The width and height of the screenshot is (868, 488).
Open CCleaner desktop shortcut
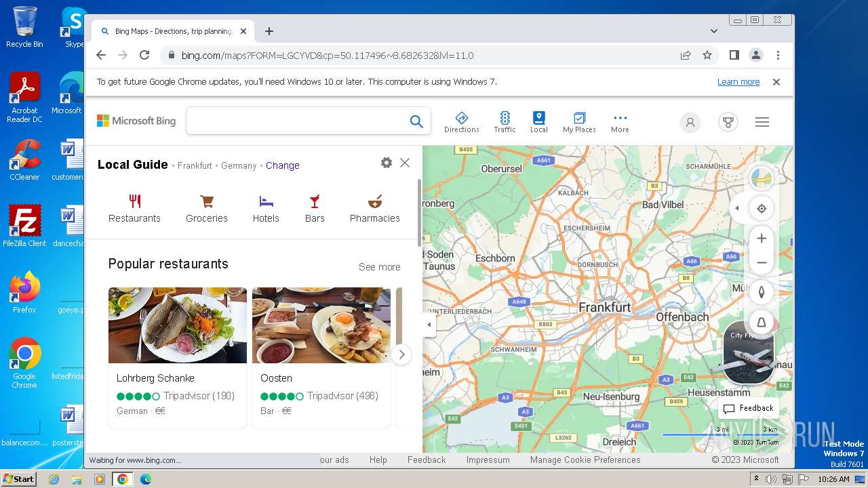point(24,161)
